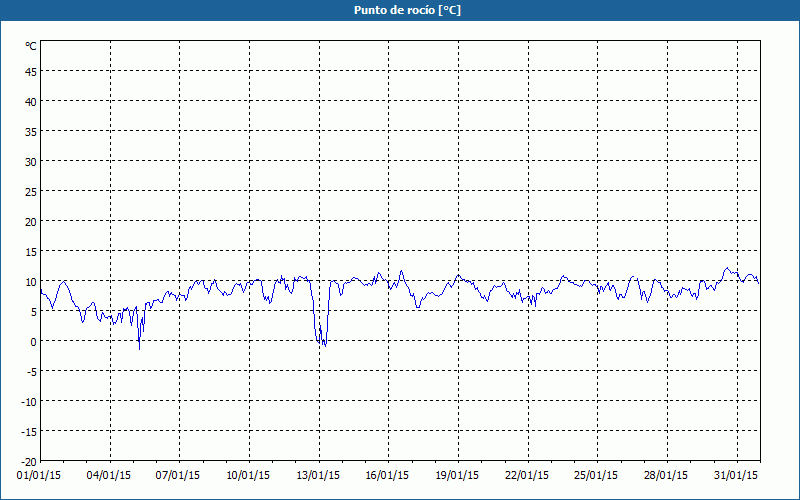This screenshot has height=500, width=800.
Task: Click the y-axis value 35
Action: (31, 132)
